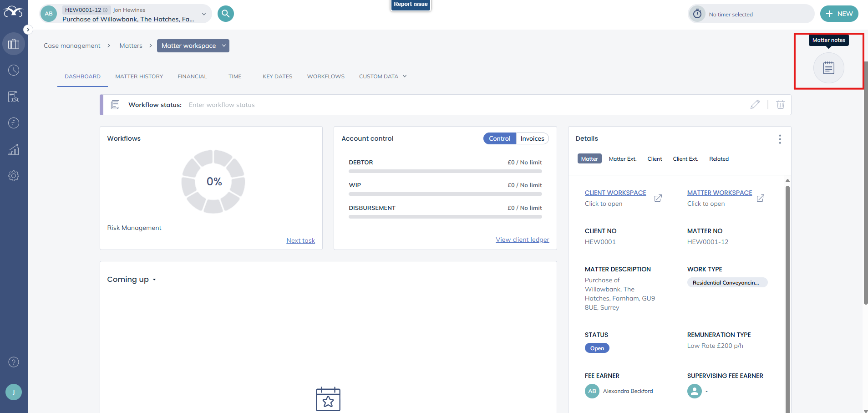Click the View client ledger link
The width and height of the screenshot is (868, 413).
[522, 240]
